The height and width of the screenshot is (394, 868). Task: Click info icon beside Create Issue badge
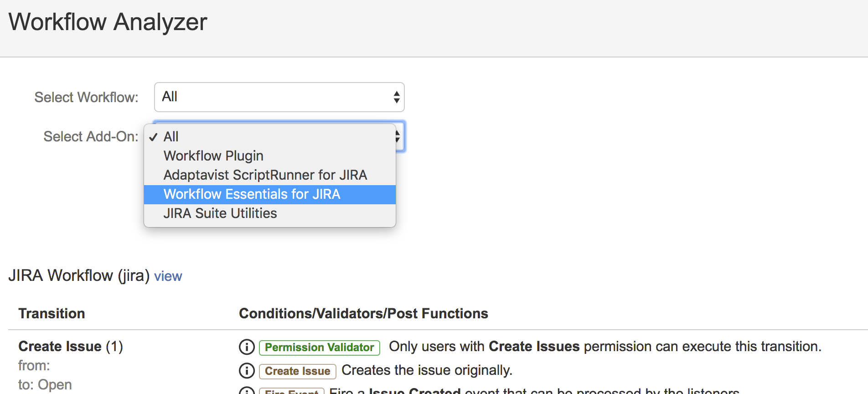(x=247, y=371)
